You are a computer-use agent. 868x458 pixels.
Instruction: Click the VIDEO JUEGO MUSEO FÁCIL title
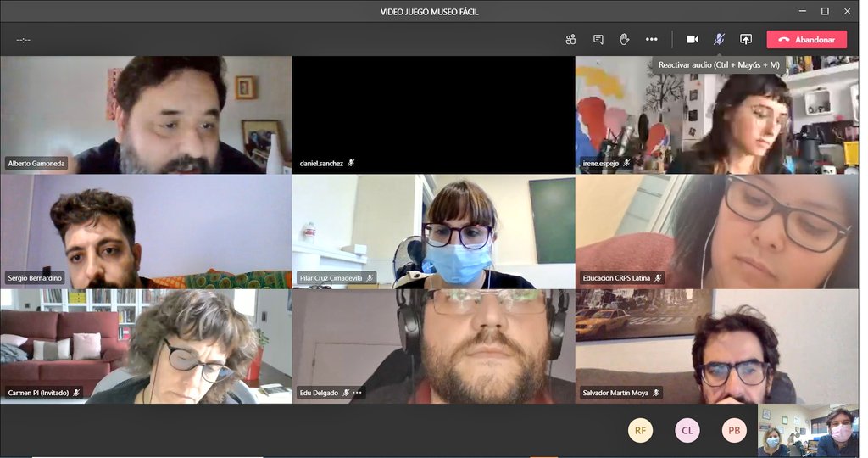[429, 12]
